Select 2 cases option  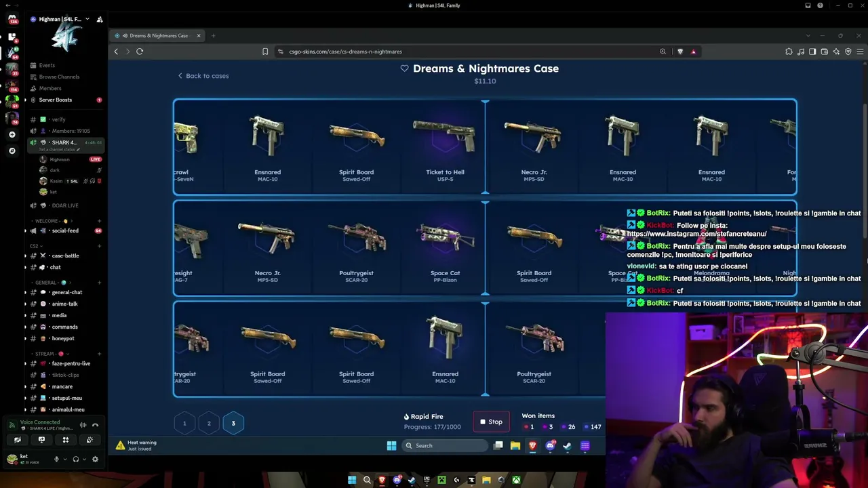[209, 423]
